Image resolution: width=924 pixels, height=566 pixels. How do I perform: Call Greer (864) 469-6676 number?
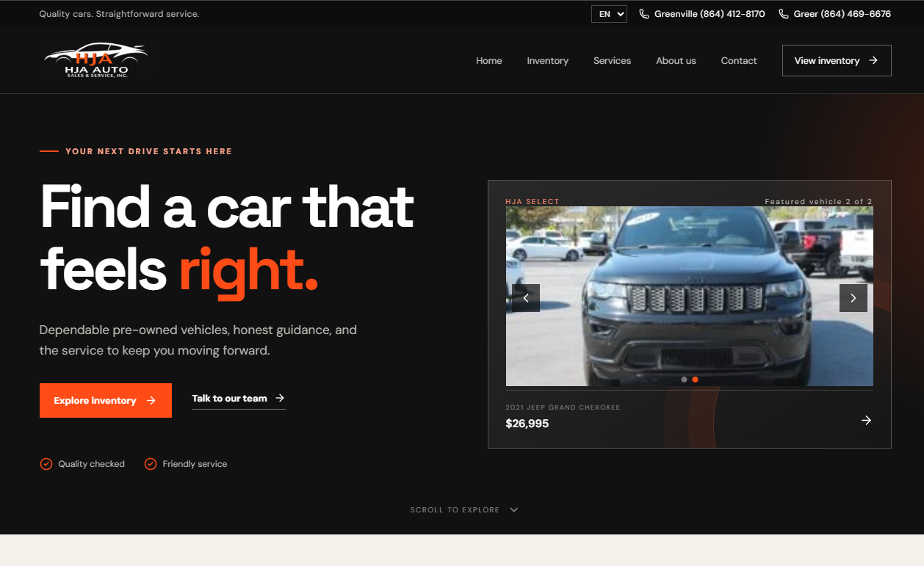coord(835,14)
